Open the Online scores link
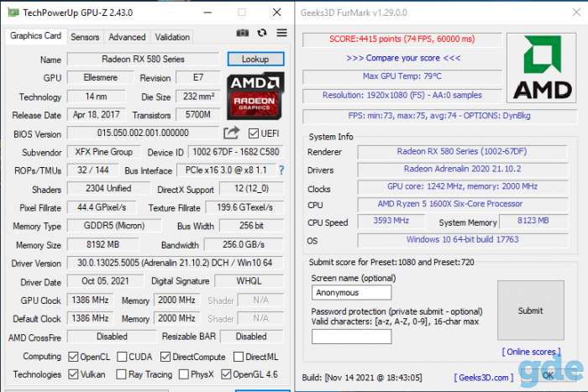Screen dimensions: 588x392 [531, 352]
